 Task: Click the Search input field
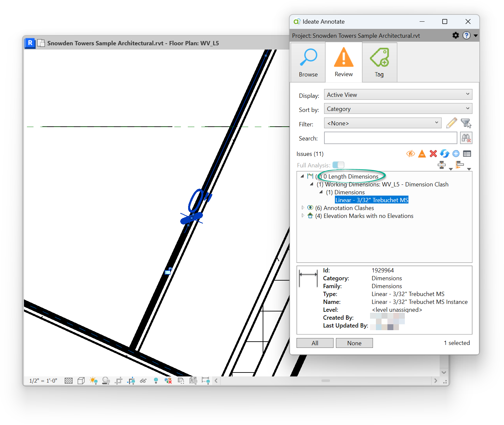(390, 138)
